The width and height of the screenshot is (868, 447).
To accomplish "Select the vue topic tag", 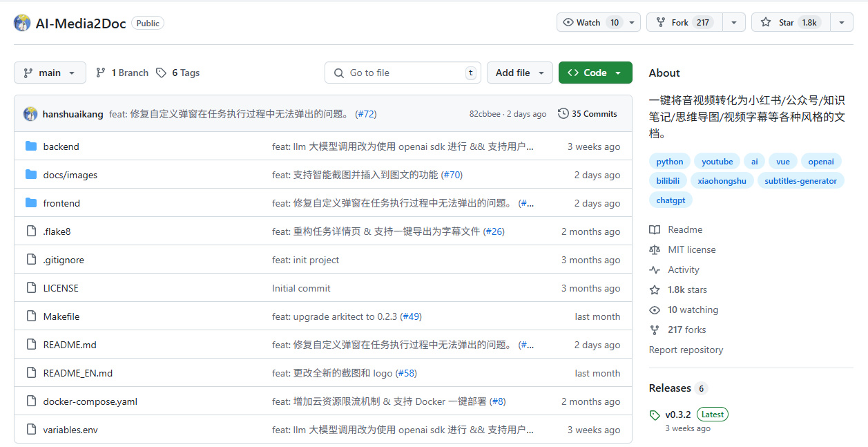I will (783, 161).
